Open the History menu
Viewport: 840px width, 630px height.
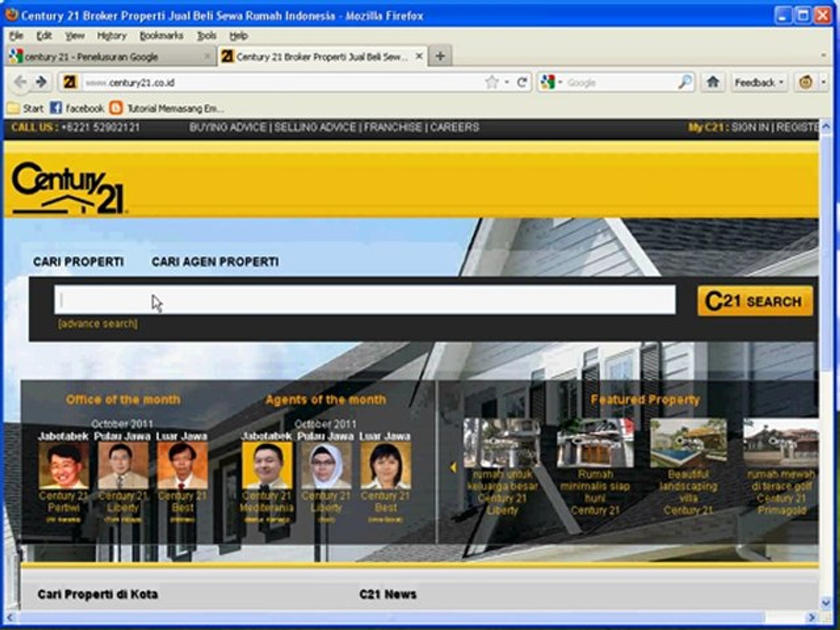click(x=111, y=36)
